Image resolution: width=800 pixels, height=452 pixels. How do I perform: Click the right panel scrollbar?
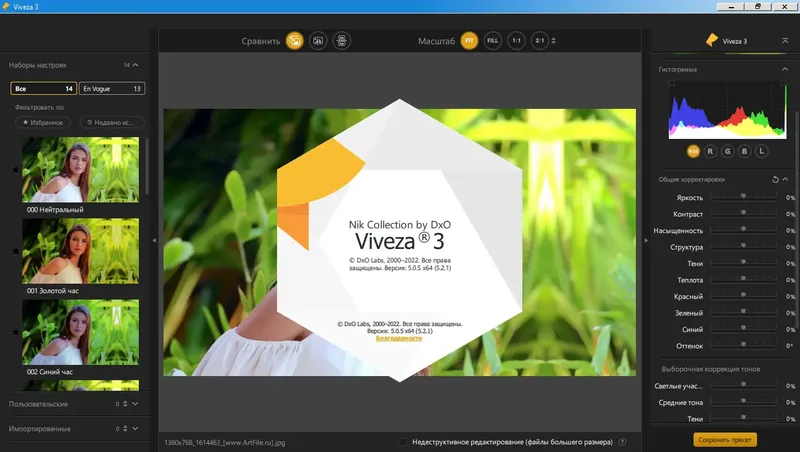(797, 219)
